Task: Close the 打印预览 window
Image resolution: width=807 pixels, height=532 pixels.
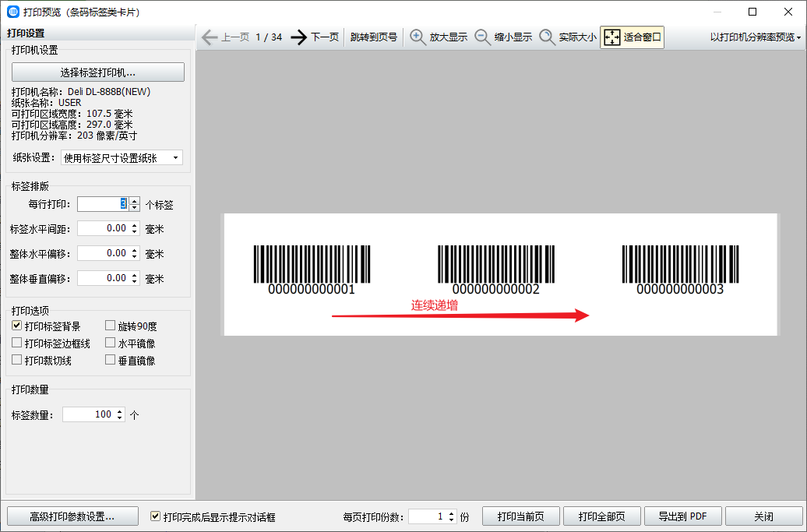Action: [788, 12]
